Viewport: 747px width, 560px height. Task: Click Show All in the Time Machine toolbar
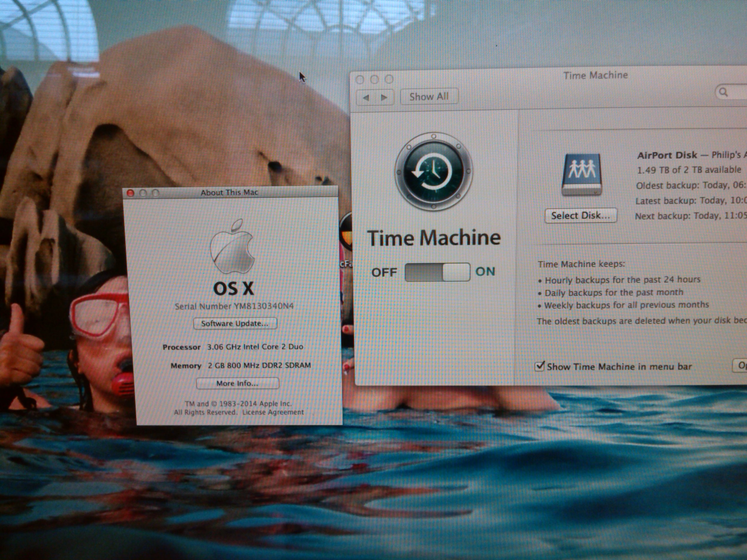429,97
